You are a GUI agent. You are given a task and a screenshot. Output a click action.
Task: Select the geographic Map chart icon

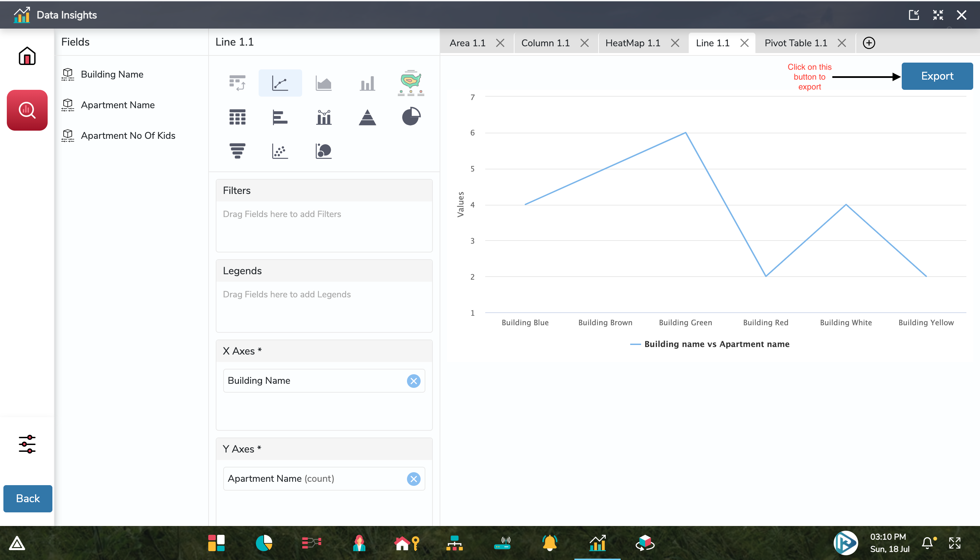click(x=411, y=82)
